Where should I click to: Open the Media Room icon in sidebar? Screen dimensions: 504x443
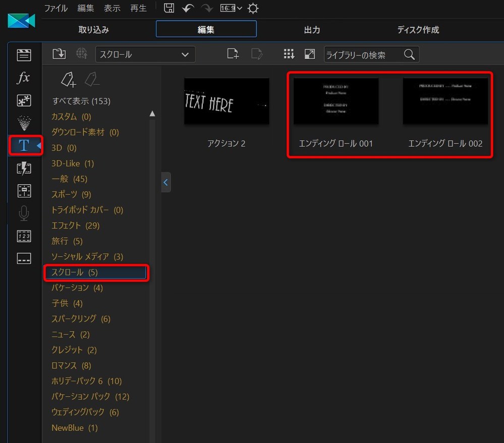pos(24,54)
